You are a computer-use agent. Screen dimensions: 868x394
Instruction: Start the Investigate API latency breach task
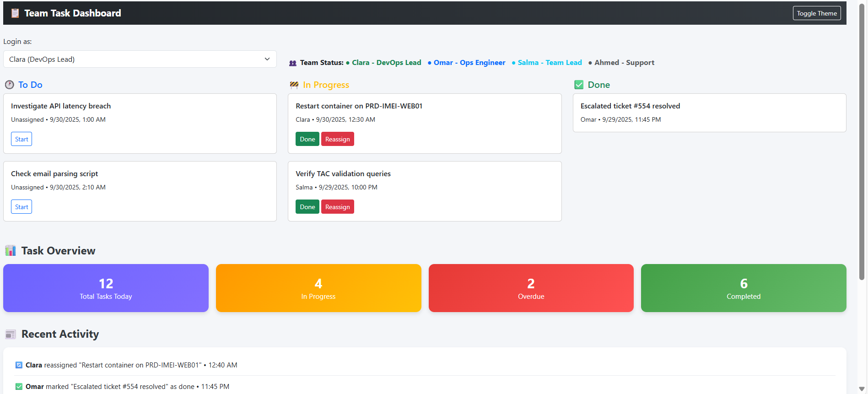pos(22,139)
